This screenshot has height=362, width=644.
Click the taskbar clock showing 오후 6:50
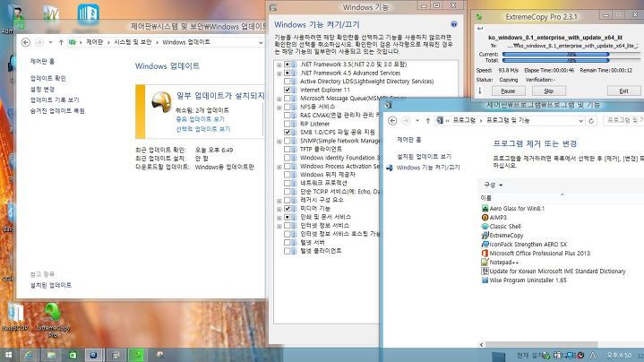tap(619, 355)
